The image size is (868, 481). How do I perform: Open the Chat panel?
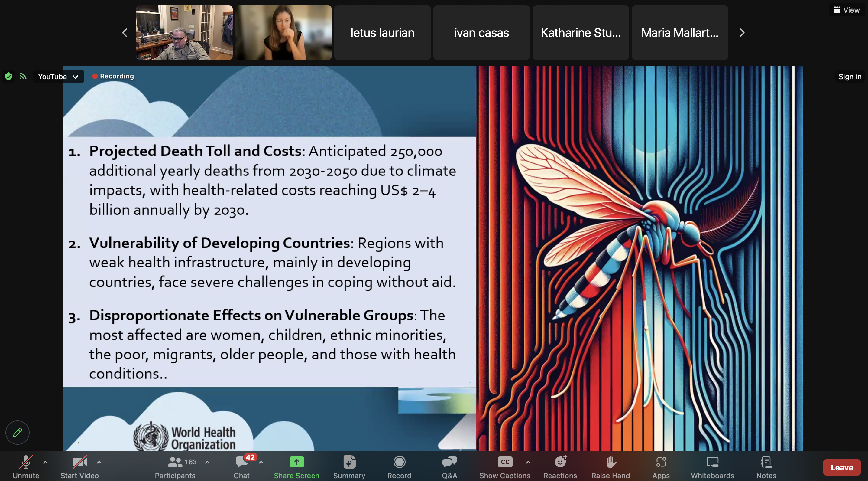point(241,467)
